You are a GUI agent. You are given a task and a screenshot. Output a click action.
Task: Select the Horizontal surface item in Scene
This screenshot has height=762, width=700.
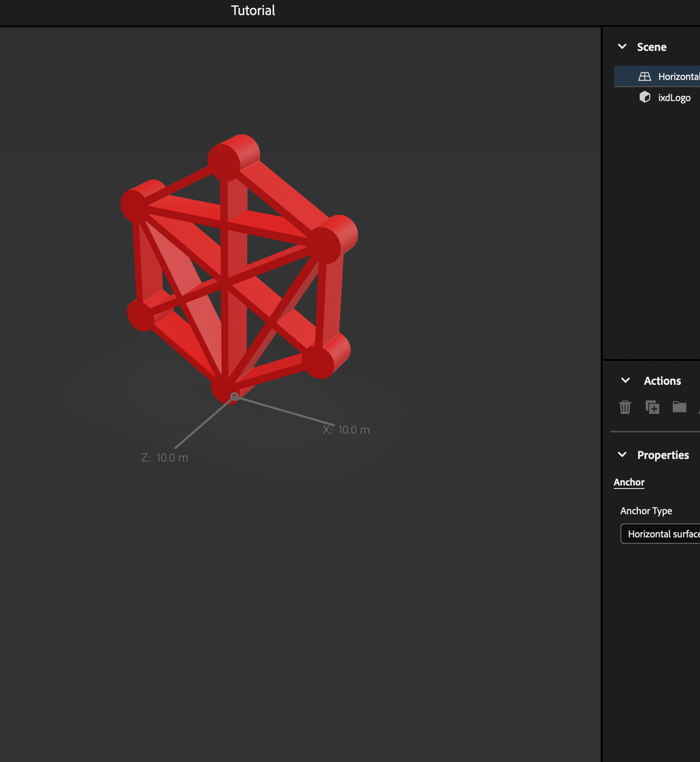click(x=674, y=76)
